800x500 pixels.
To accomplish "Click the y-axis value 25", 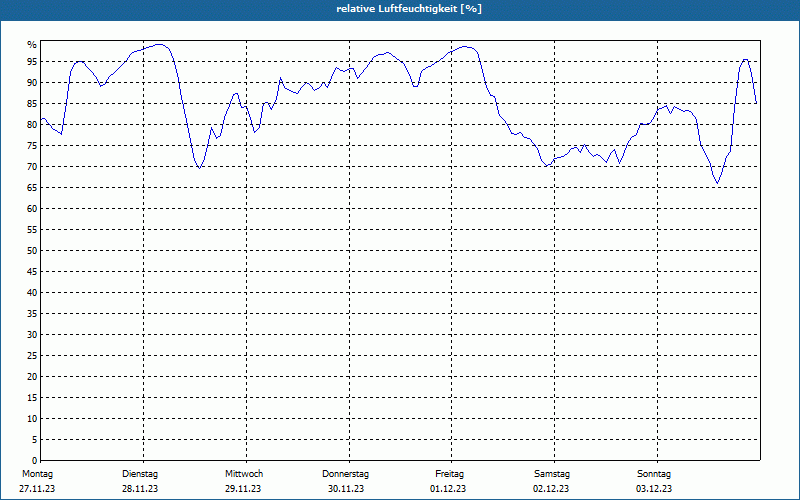I will pos(32,356).
